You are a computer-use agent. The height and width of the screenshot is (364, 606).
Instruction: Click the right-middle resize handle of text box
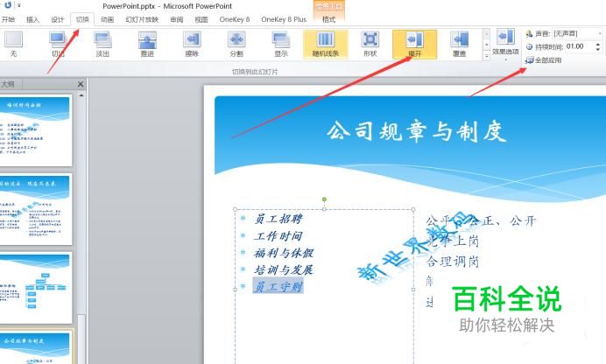[413, 289]
